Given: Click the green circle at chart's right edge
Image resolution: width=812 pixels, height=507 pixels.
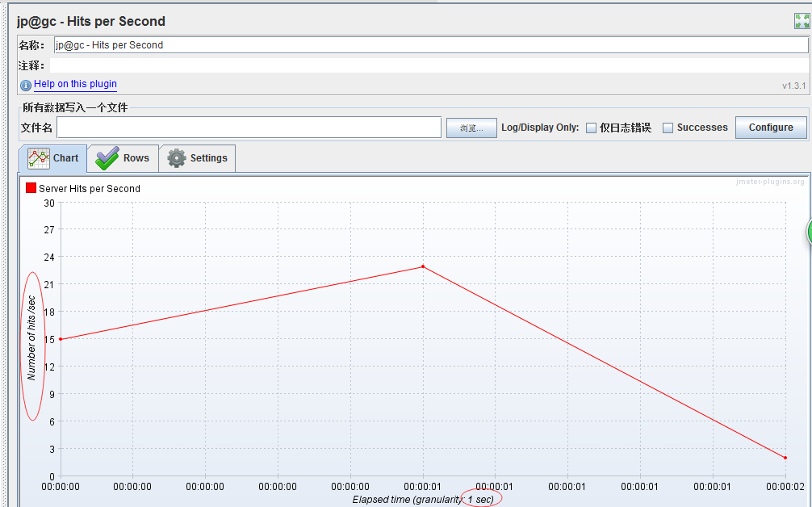Looking at the screenshot, I should coord(809,232).
